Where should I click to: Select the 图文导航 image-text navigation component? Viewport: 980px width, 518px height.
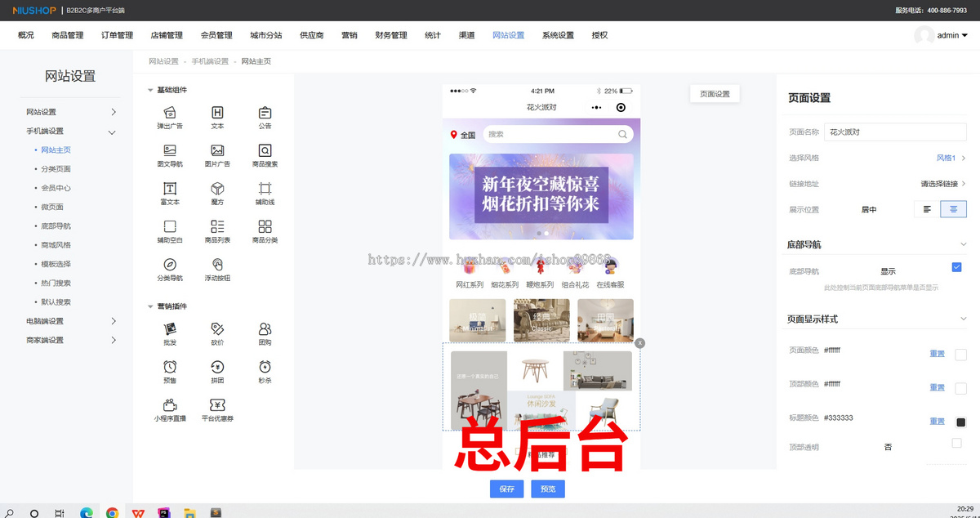170,156
